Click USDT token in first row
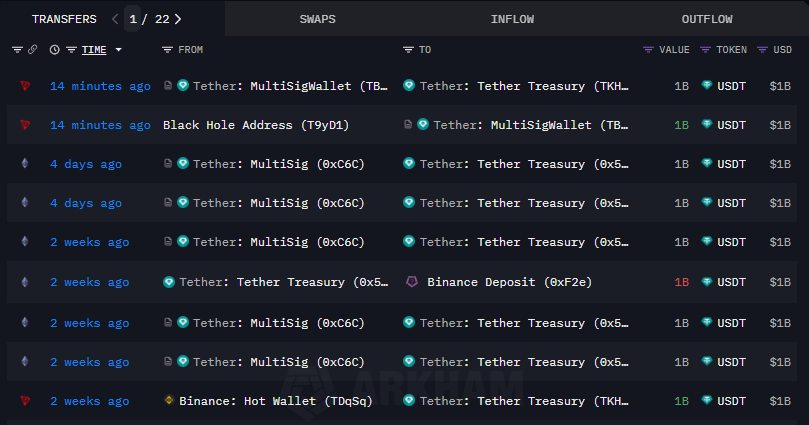 [731, 86]
